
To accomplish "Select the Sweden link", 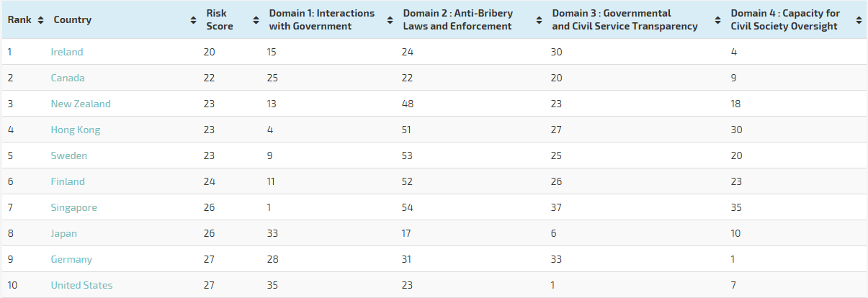I will click(x=68, y=155).
